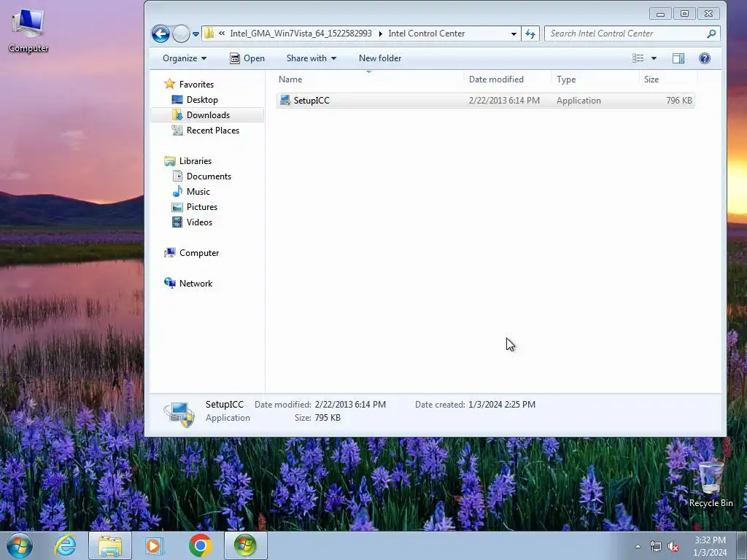Open the address bar history dropdown
747x560 pixels.
coord(514,34)
